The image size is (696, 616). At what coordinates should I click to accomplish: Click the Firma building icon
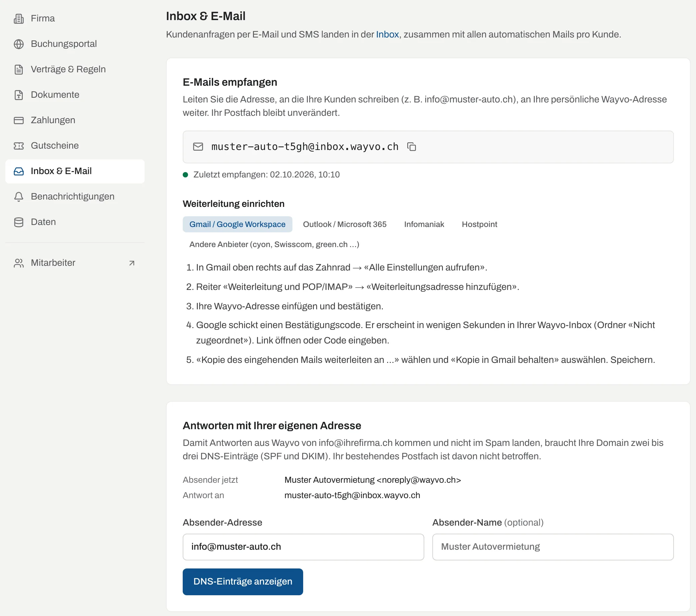point(19,18)
